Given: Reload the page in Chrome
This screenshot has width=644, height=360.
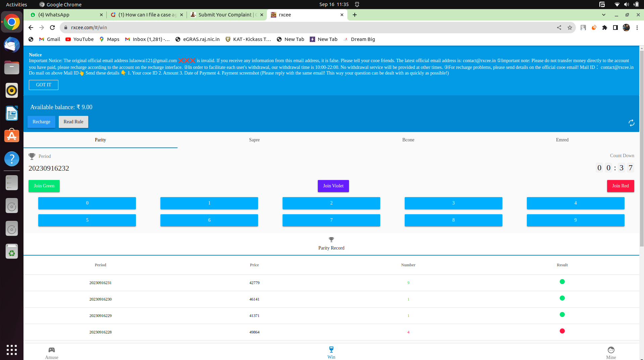Looking at the screenshot, I should click(52, 28).
